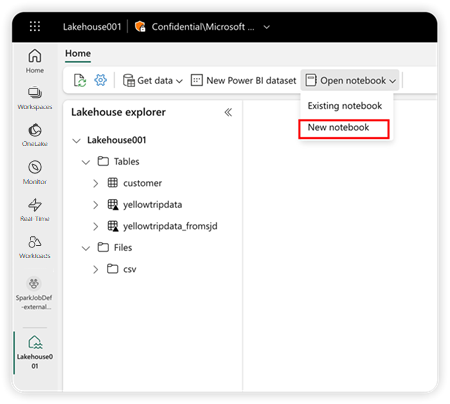Open Monitor from the sidebar
The height and width of the screenshot is (404, 450).
[x=35, y=172]
